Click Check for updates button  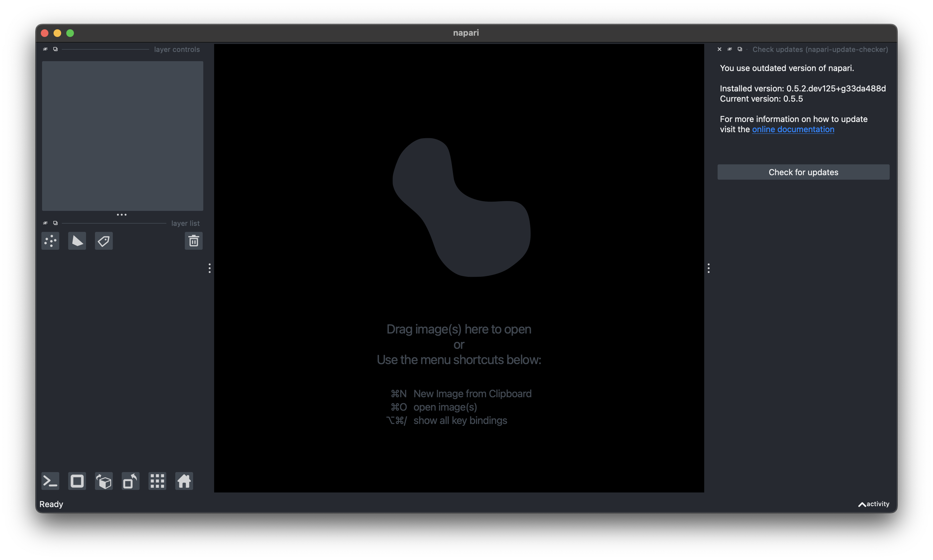(x=803, y=172)
